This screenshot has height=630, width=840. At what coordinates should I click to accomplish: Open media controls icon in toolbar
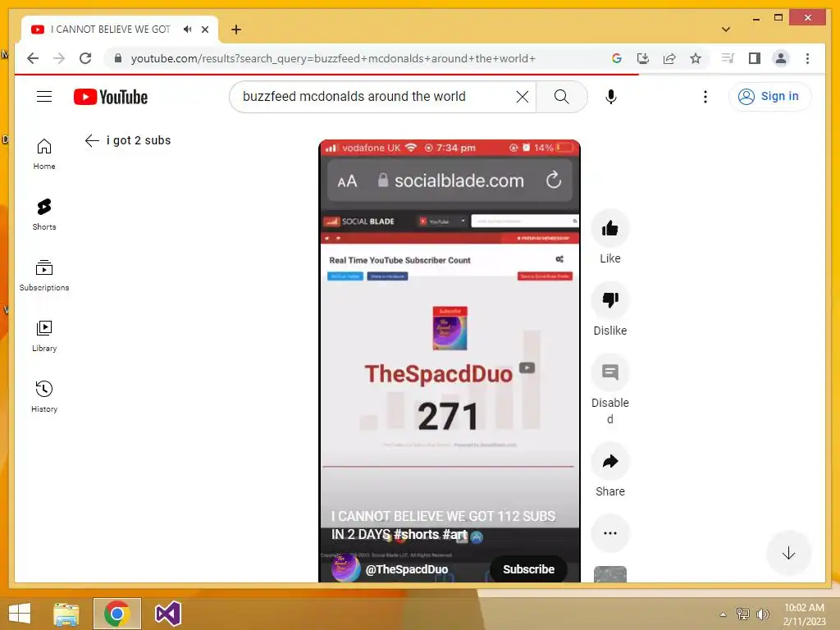coord(728,58)
